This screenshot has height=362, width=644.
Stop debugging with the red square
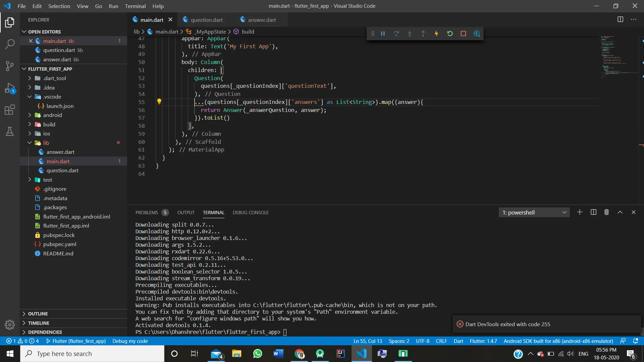pos(463,34)
